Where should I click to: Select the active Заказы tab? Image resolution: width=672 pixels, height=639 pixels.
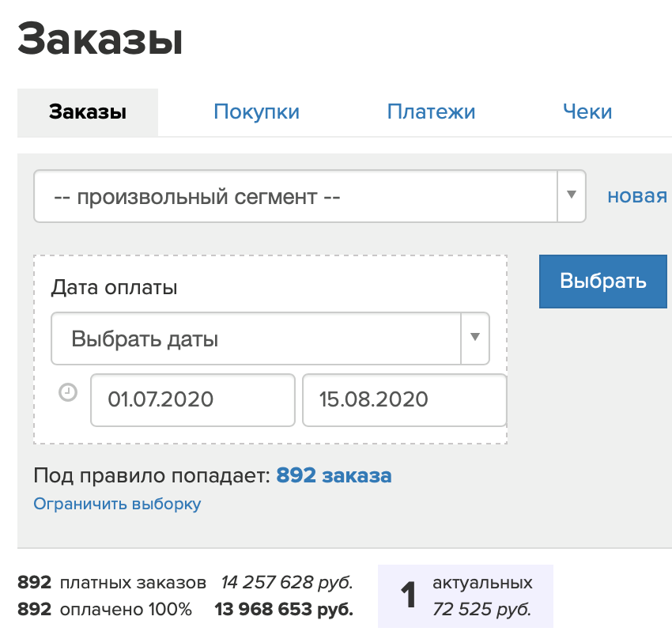point(88,112)
